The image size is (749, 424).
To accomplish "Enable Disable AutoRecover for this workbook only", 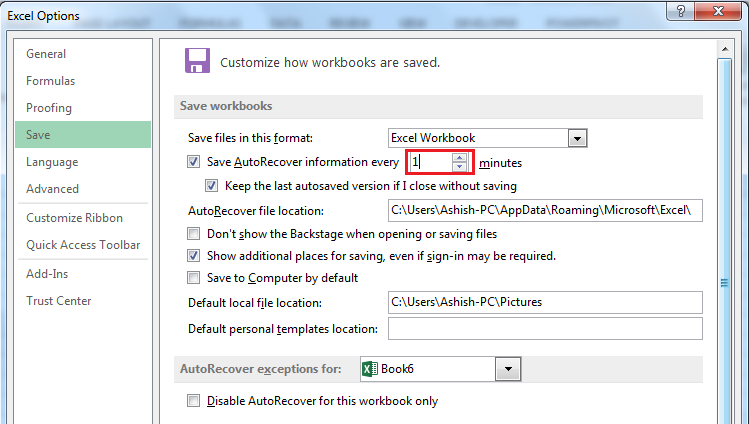I will point(193,401).
